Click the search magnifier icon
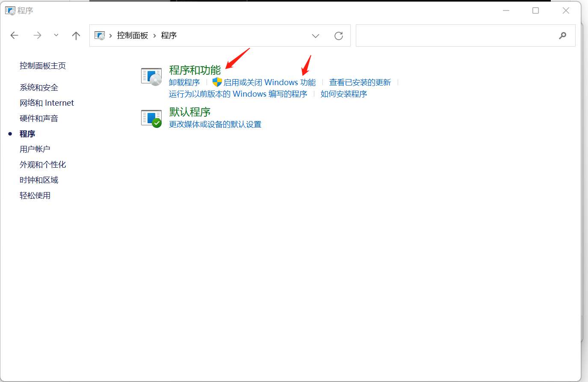588x382 pixels. (563, 36)
